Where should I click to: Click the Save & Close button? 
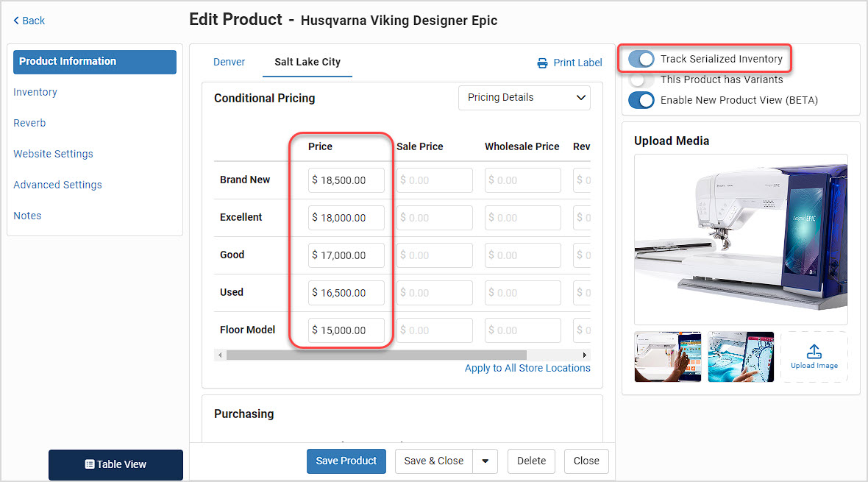coord(434,461)
